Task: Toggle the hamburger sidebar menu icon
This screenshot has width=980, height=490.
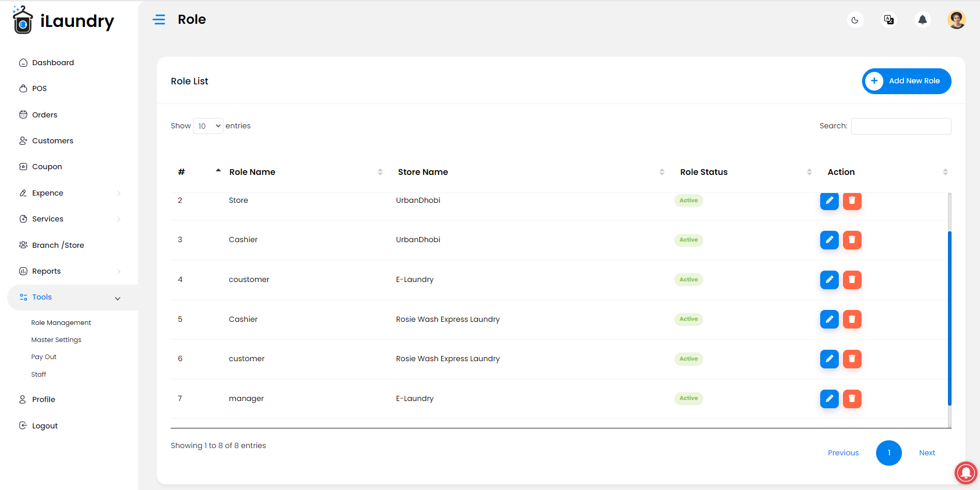Action: pos(159,20)
